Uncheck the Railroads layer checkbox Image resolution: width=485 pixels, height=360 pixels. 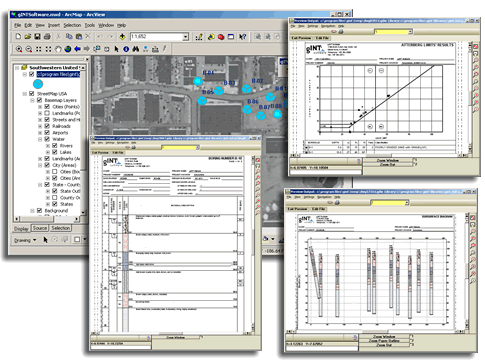[47, 126]
